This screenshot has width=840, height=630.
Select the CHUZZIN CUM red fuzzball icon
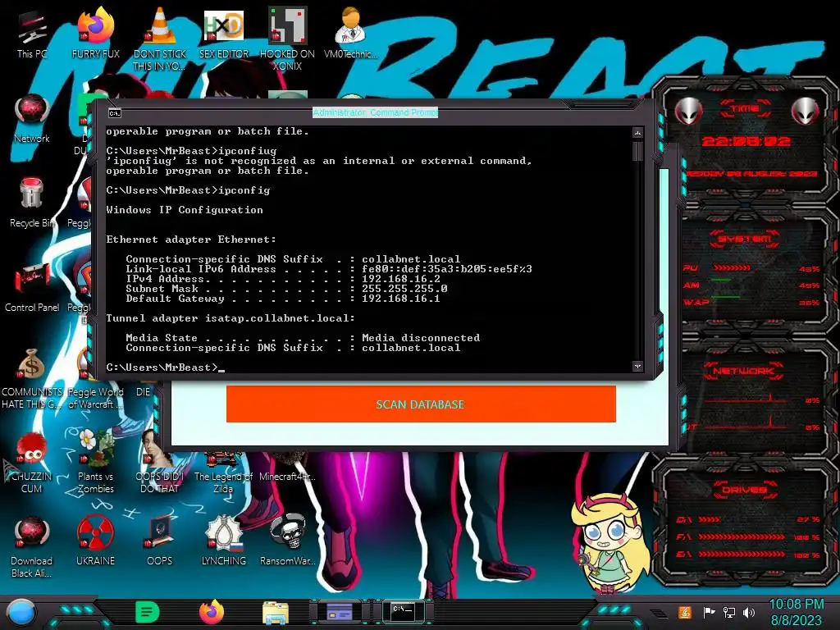(32, 463)
